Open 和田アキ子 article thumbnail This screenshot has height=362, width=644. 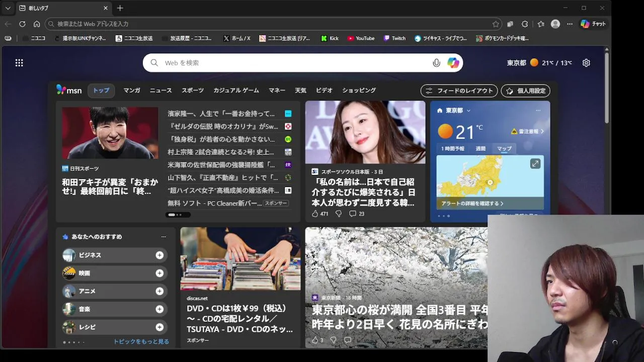tap(110, 133)
